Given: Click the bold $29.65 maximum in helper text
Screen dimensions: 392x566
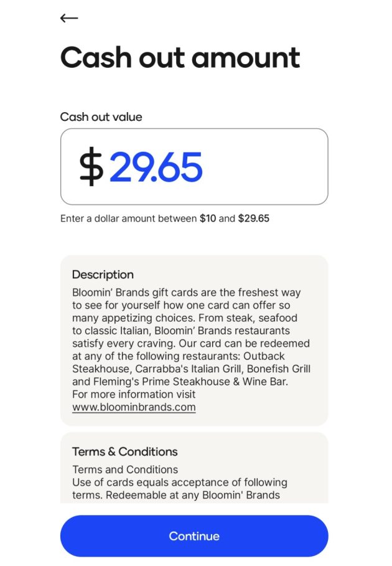Looking at the screenshot, I should pyautogui.click(x=254, y=219).
